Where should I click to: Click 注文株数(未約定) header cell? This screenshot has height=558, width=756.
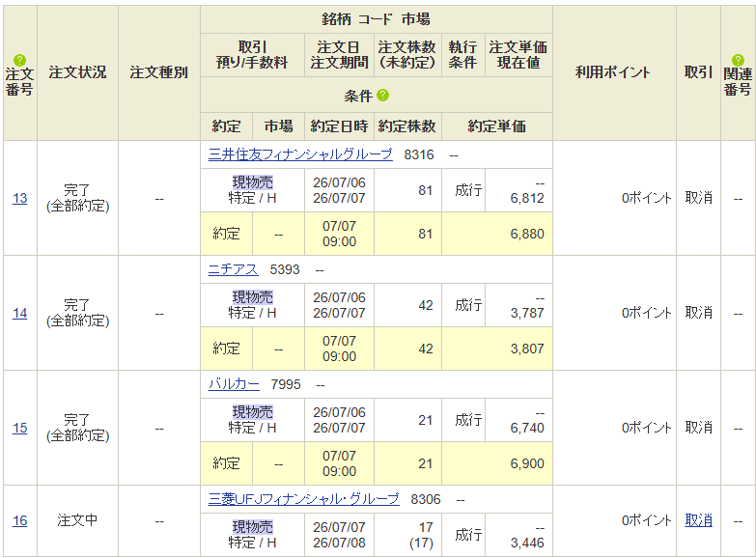(407, 54)
